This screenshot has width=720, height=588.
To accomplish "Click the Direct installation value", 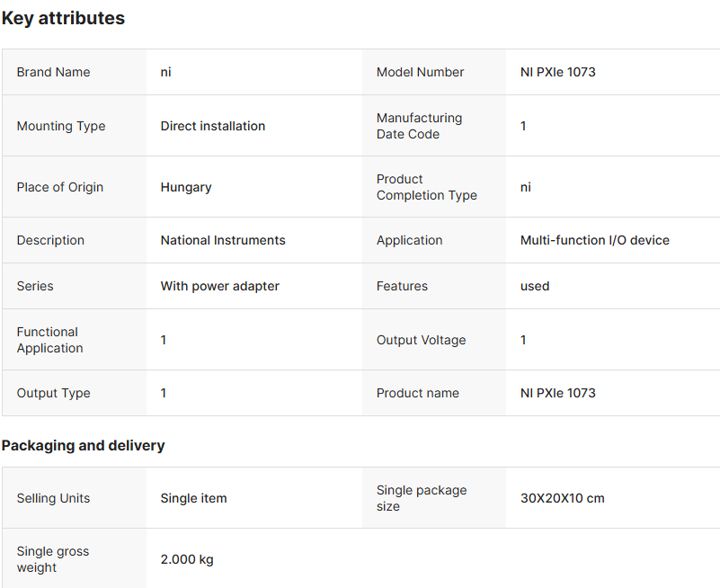I will (x=212, y=126).
